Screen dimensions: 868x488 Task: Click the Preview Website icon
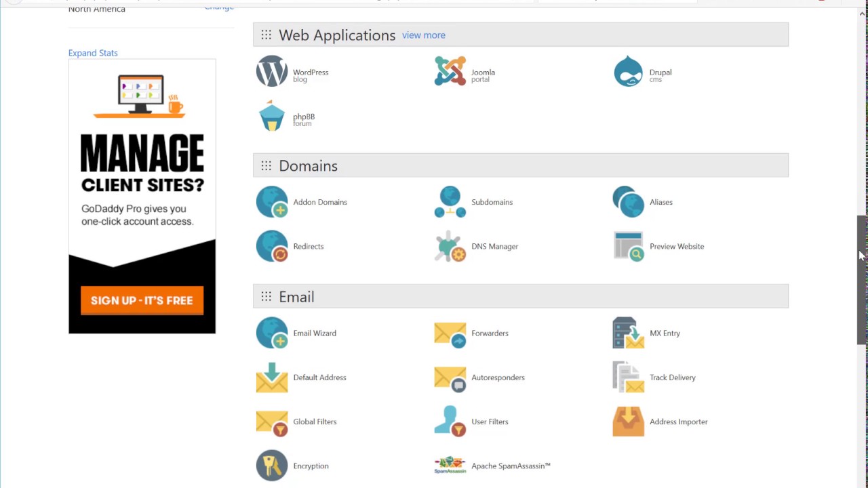pos(628,246)
